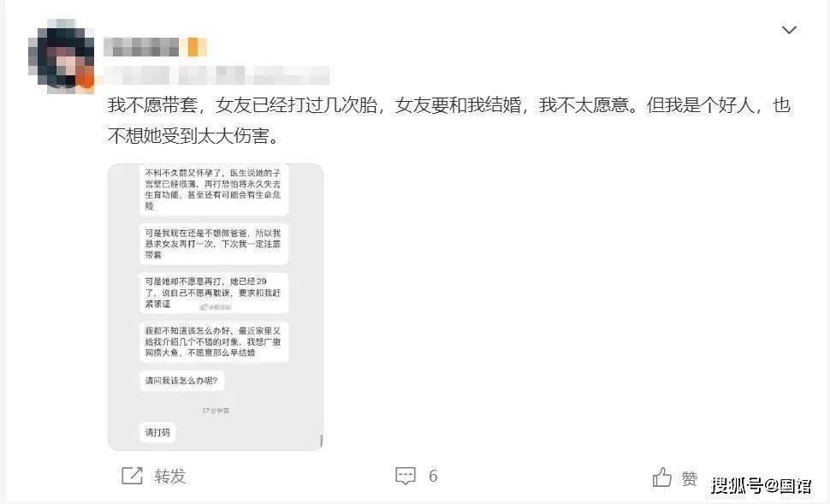Viewport: 830px width, 504px height.
Task: Like the post with thumbs-up icon
Action: coord(661,477)
